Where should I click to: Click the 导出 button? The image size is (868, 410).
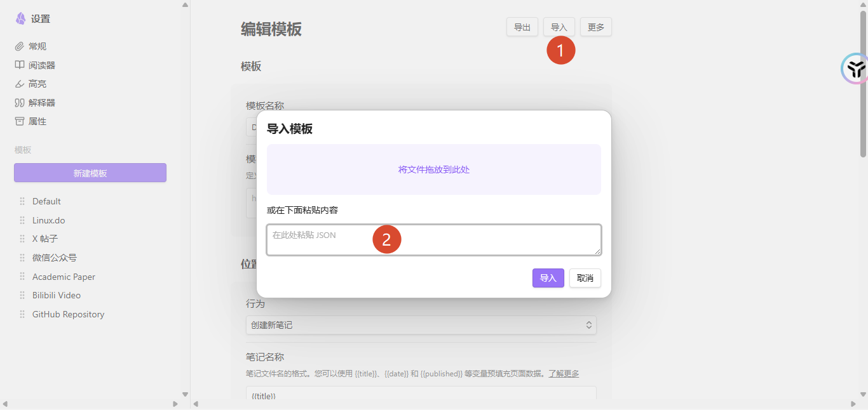click(x=522, y=27)
